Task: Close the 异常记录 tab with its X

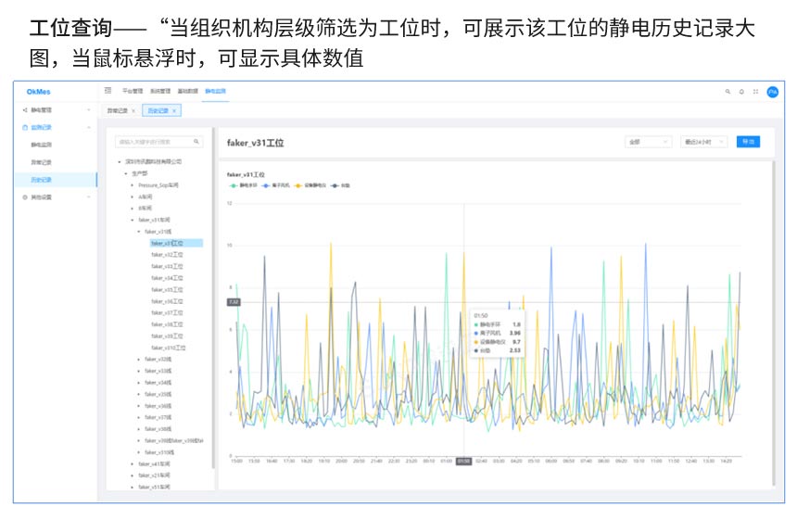Action: pyautogui.click(x=133, y=110)
